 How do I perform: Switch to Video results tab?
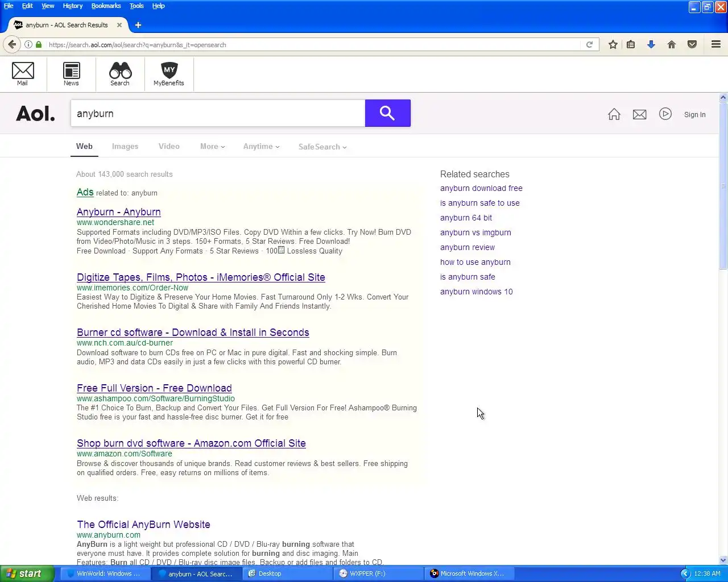(169, 147)
